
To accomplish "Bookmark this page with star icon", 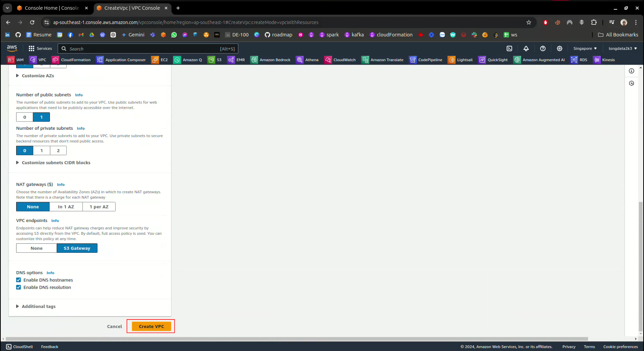I will (529, 22).
